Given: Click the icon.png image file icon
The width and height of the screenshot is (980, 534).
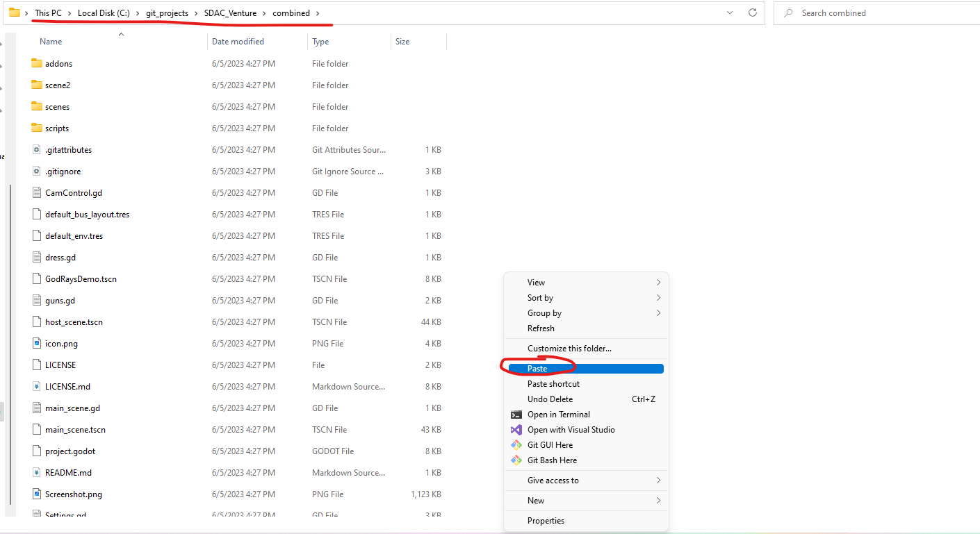Looking at the screenshot, I should pyautogui.click(x=37, y=343).
